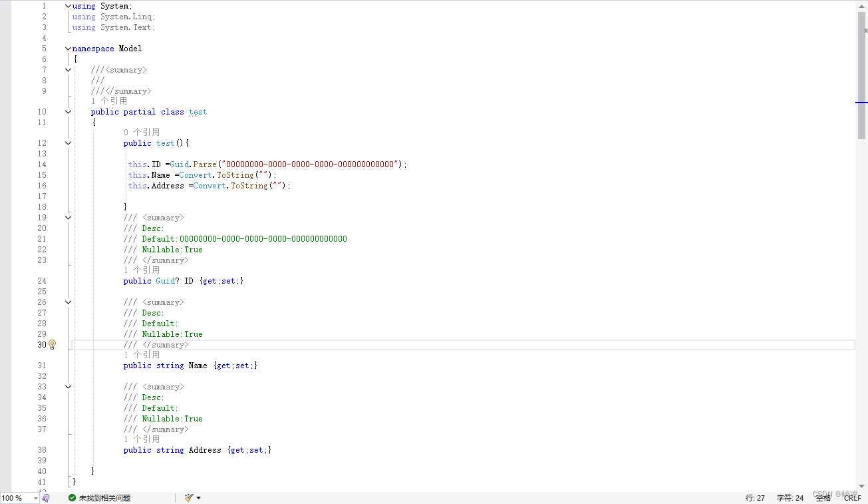
Task: Collapse the using System directives region
Action: pos(67,6)
